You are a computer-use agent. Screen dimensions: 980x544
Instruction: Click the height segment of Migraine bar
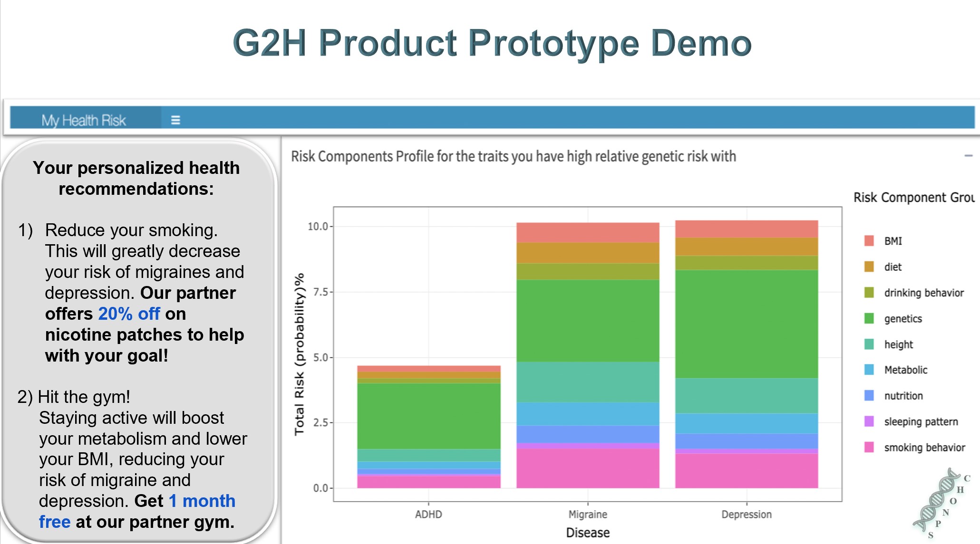588,382
